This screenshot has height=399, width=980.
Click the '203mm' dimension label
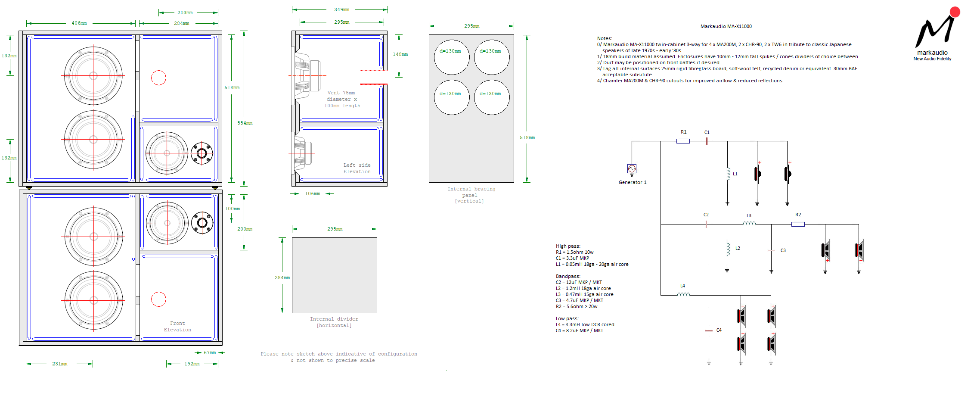tap(185, 12)
